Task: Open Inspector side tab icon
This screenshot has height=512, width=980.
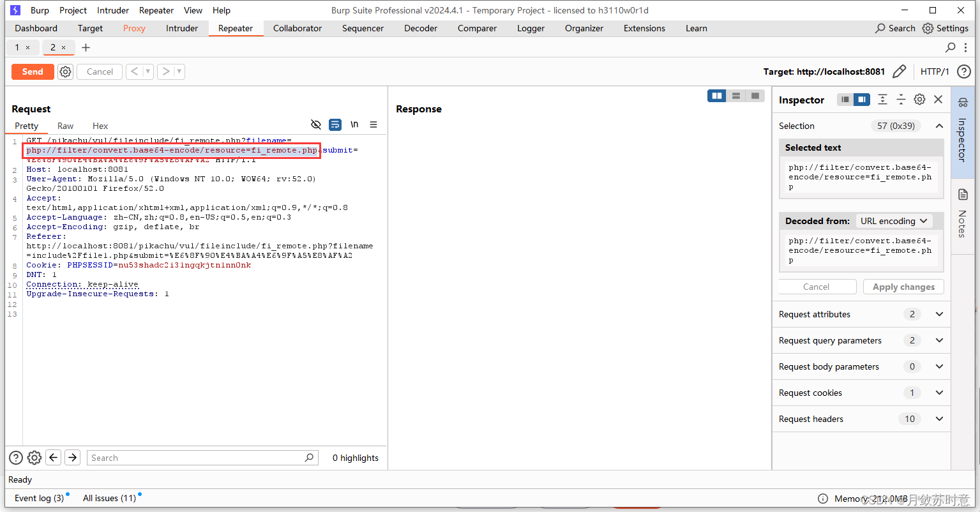Action: [963, 132]
